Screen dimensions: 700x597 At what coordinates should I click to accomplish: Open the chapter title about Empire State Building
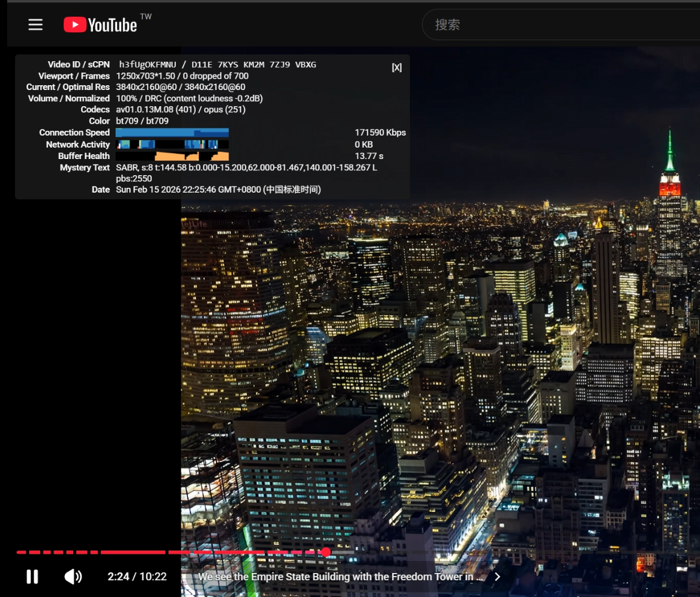(340, 577)
